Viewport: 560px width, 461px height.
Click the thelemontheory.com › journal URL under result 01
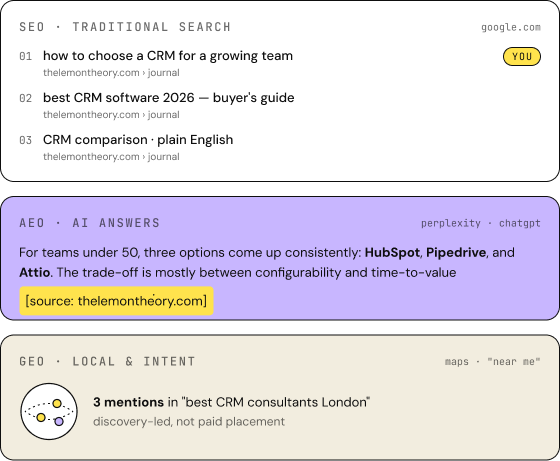pos(111,73)
